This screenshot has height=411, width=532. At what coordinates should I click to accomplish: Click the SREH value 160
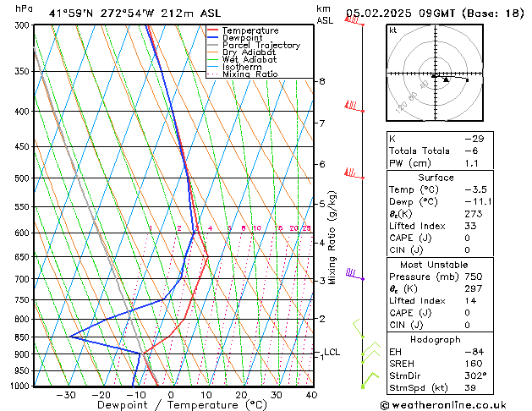tap(474, 364)
